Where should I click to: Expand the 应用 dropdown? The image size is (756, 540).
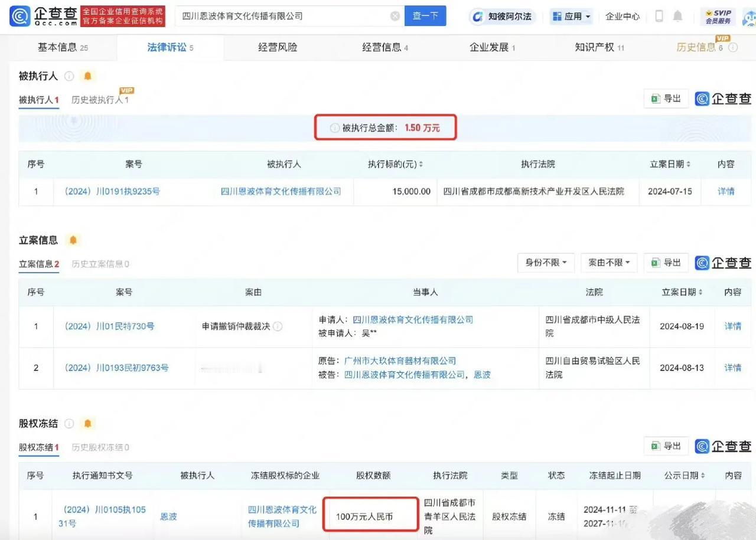pos(572,17)
